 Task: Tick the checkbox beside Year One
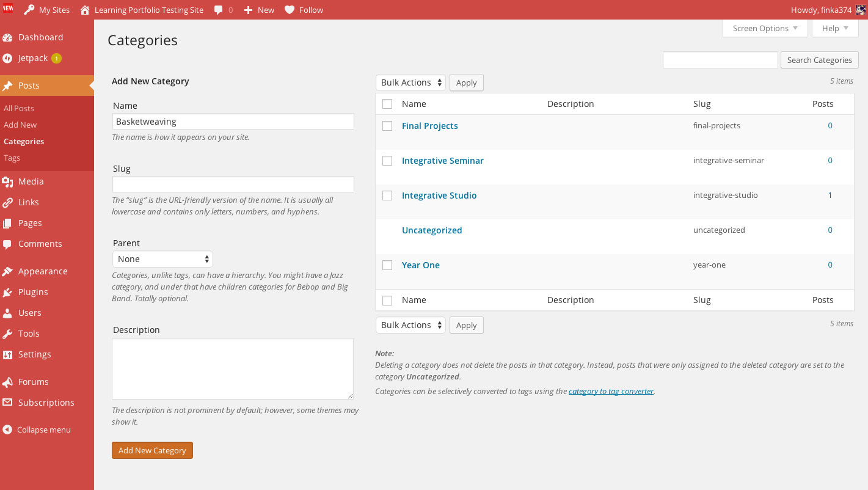click(387, 265)
